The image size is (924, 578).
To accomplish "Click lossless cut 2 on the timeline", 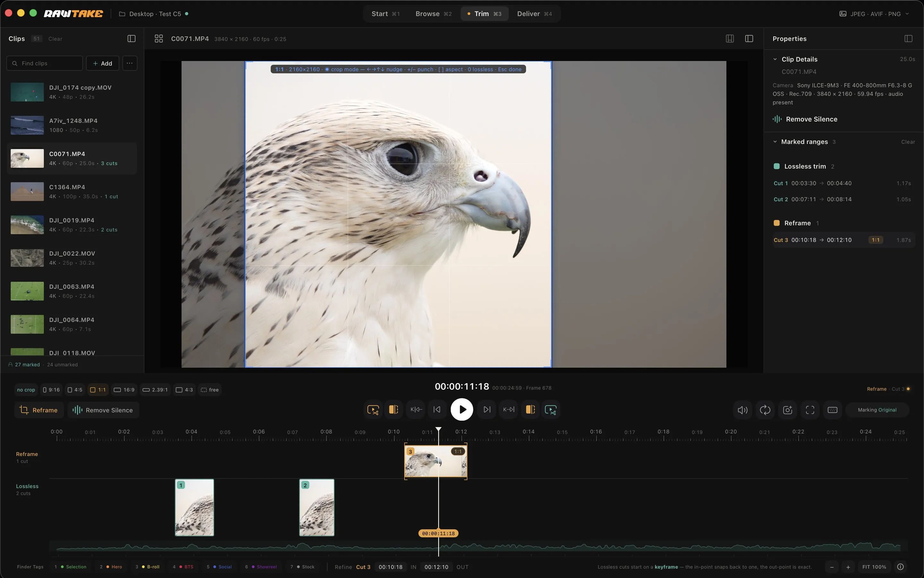I will point(317,508).
